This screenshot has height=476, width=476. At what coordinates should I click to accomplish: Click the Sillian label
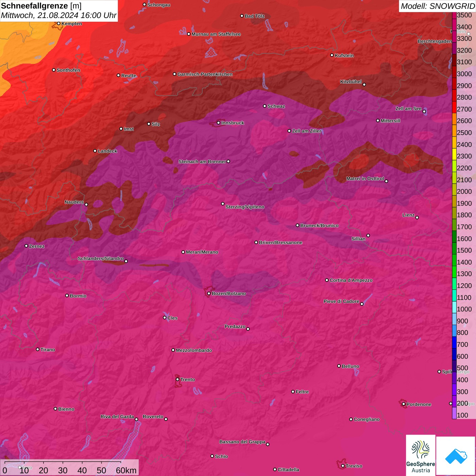[358, 239]
